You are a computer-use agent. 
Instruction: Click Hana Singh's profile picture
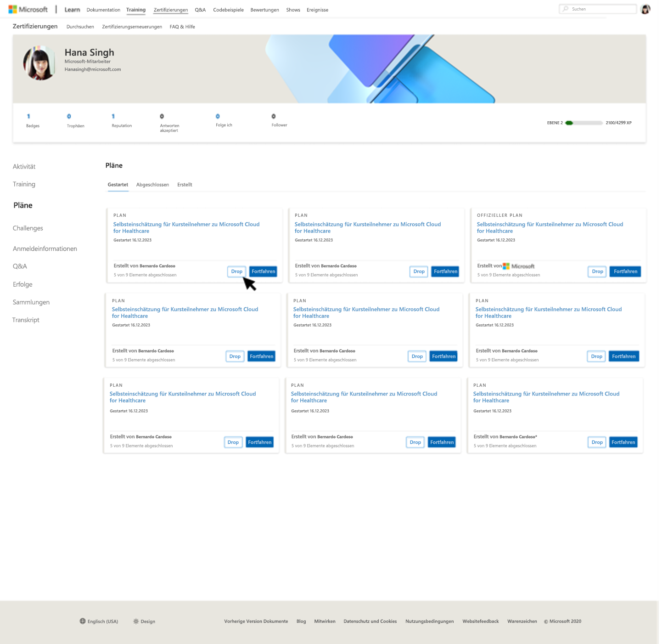click(40, 63)
